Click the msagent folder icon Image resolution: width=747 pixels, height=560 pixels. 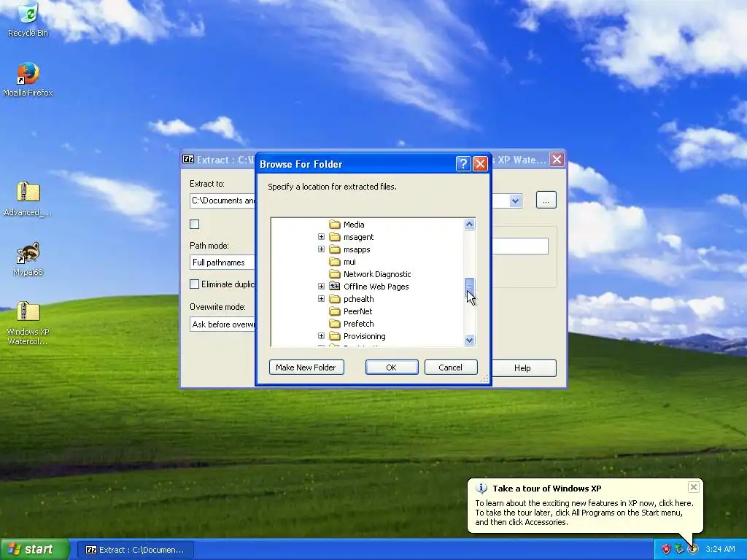click(335, 237)
